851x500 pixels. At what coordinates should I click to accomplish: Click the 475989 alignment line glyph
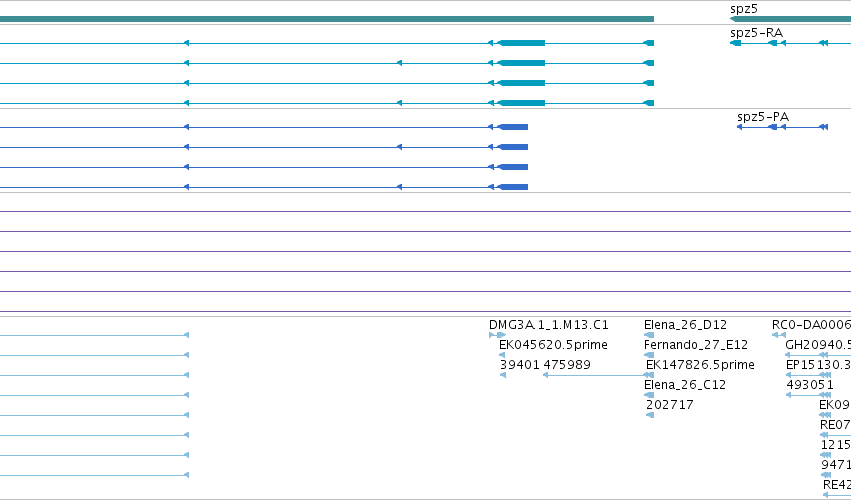[x=598, y=375]
